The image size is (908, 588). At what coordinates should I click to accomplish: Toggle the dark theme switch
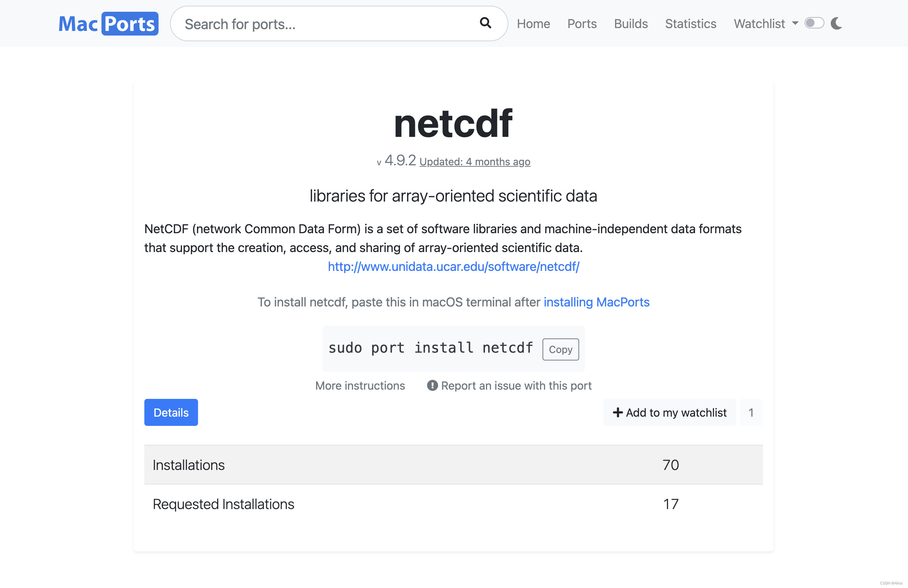pos(814,23)
